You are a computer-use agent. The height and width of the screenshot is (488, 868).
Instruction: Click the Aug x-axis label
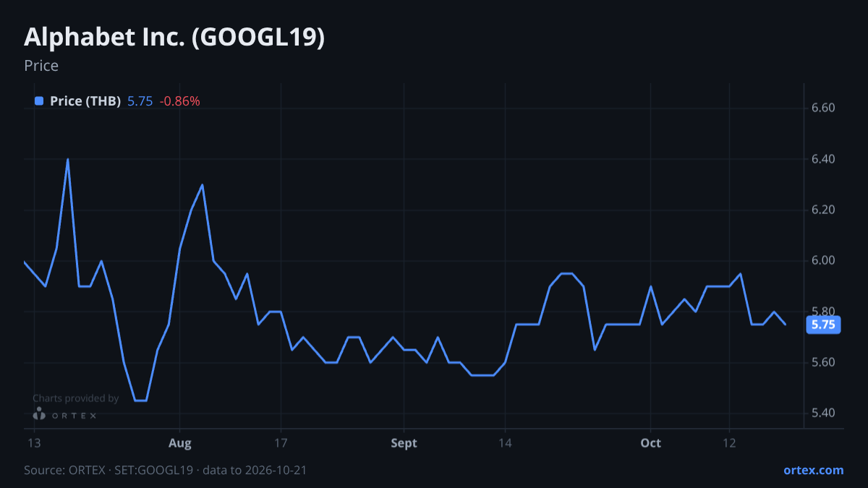pyautogui.click(x=179, y=443)
